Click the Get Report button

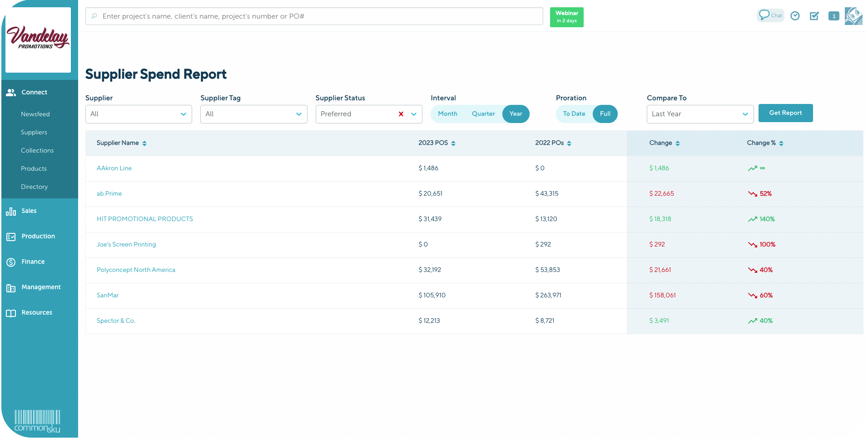tap(785, 113)
